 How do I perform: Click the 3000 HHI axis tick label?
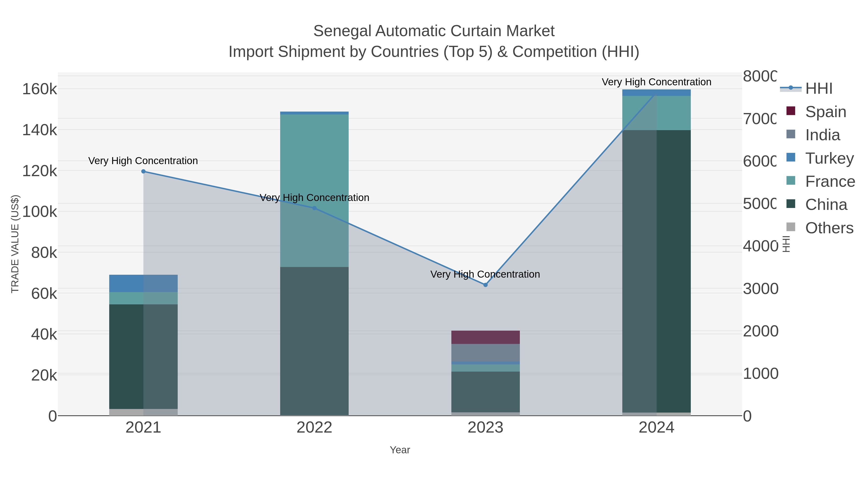click(760, 289)
